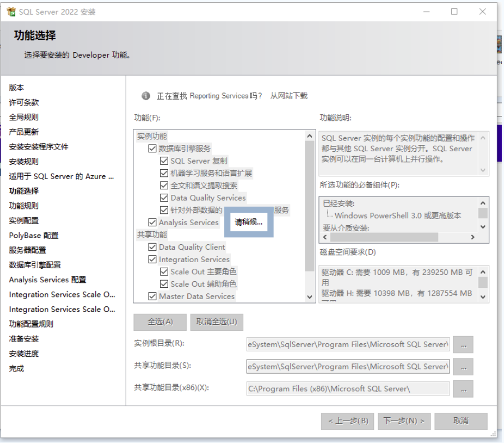The height and width of the screenshot is (443, 504).
Task: Click prerequisites horizontal scroll right arrow
Action: 473,237
